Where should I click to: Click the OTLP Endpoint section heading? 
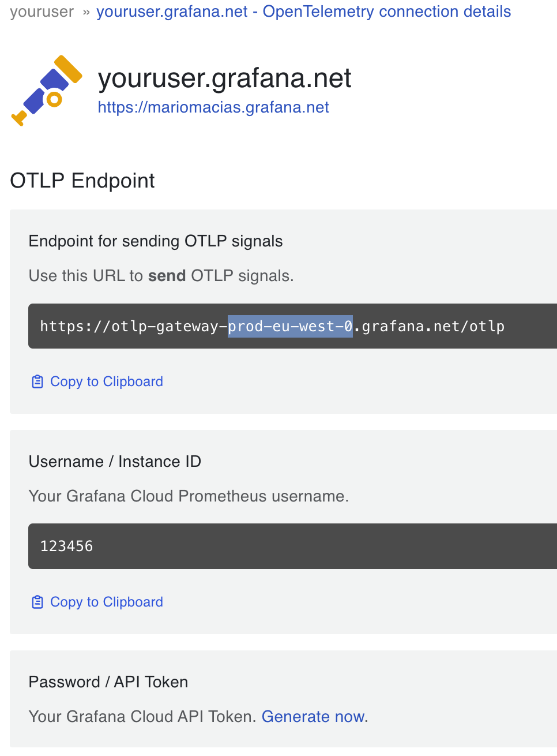(x=82, y=181)
